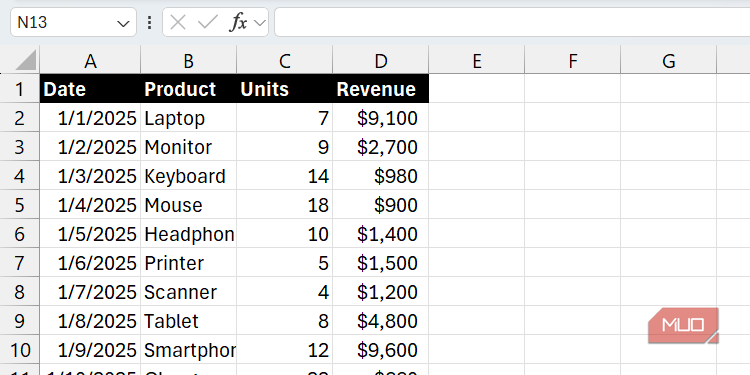Select the Headphon product cell

(x=188, y=234)
